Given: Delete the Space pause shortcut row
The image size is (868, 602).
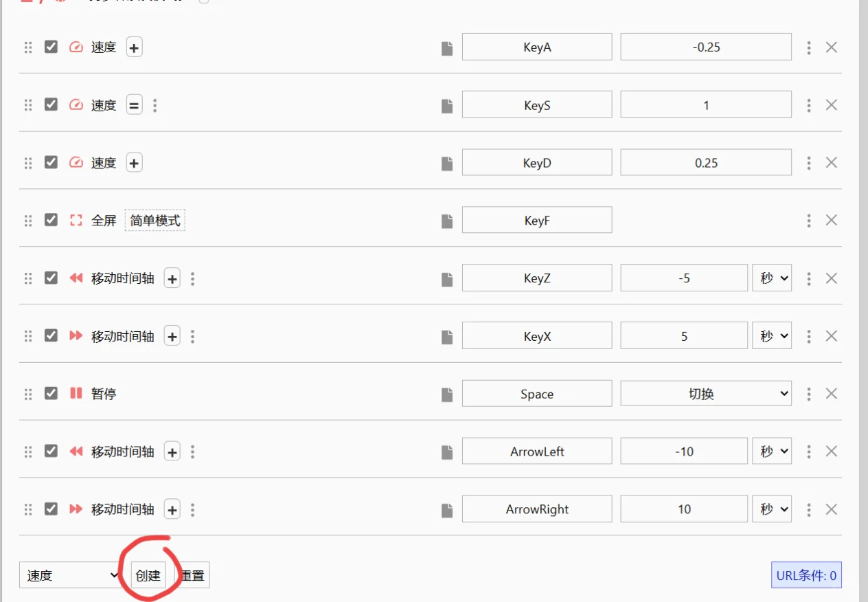Looking at the screenshot, I should click(831, 394).
